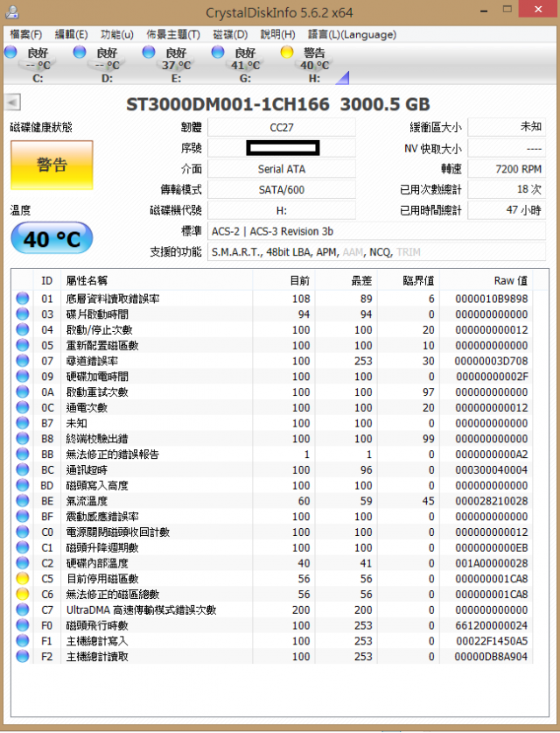Click blue status orb for 09 硬碟加電時間
This screenshot has height=733, width=560.
point(23,376)
